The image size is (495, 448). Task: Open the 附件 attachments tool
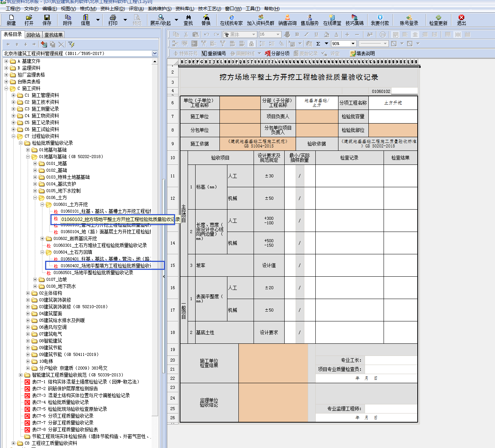point(67,20)
